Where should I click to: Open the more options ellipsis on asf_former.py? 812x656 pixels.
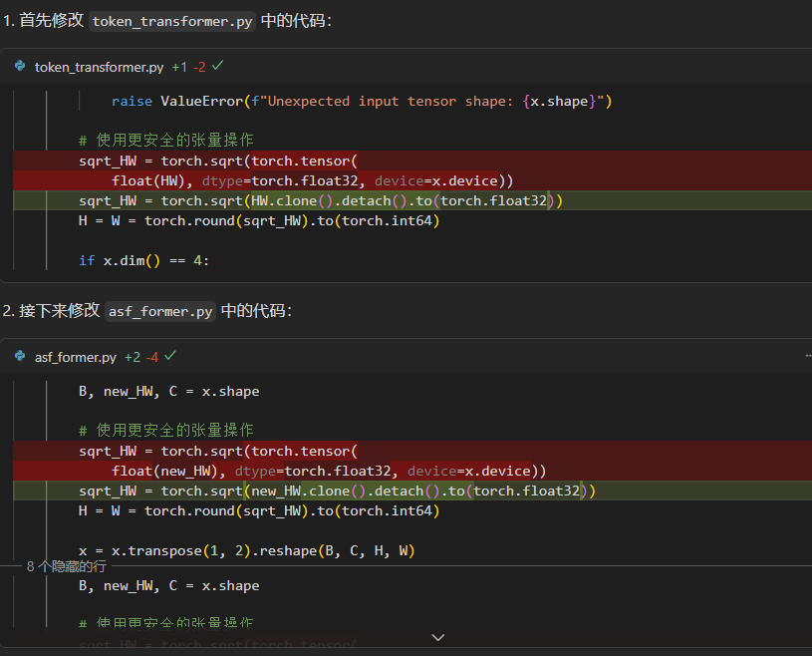[808, 356]
